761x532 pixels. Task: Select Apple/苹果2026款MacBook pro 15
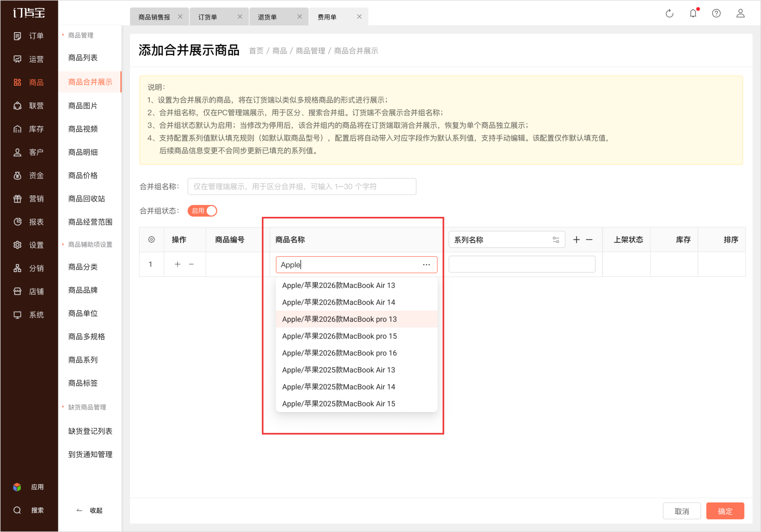point(356,336)
